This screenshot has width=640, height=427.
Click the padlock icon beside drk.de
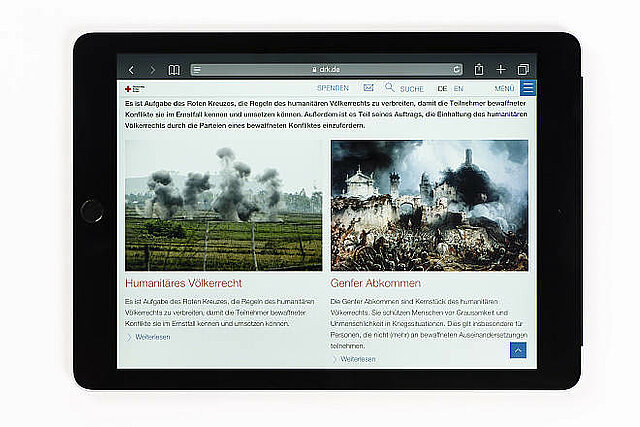[x=314, y=70]
